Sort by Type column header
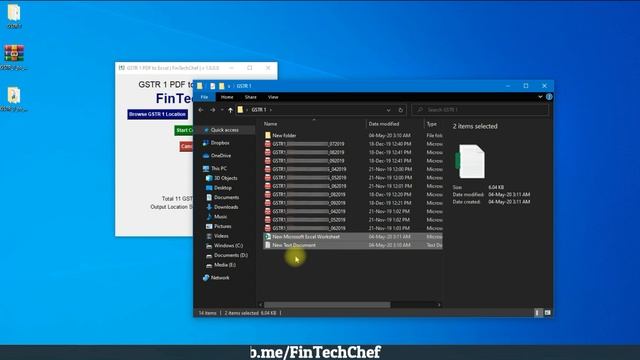The width and height of the screenshot is (640, 360). 431,124
